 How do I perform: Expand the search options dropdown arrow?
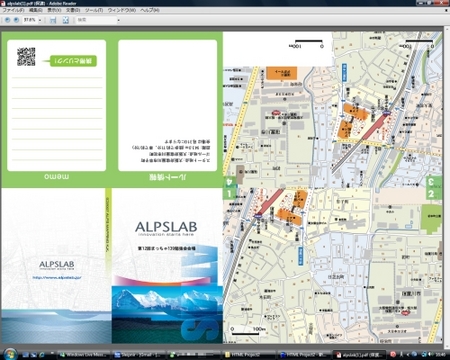click(118, 20)
